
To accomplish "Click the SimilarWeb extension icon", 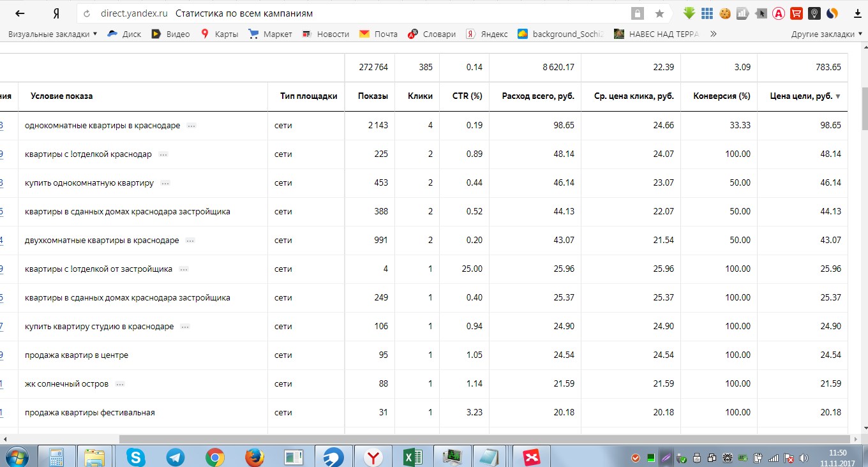I will (x=832, y=13).
